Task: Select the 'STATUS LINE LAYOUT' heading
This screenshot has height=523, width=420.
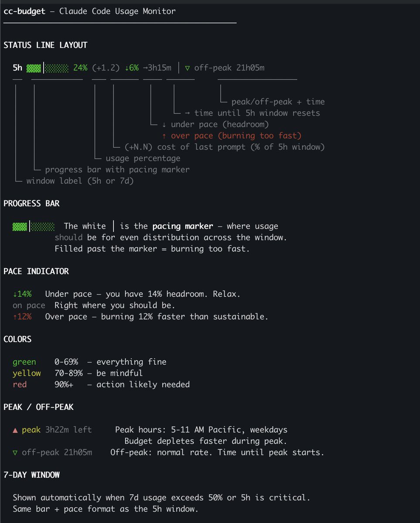Action: [x=45, y=45]
